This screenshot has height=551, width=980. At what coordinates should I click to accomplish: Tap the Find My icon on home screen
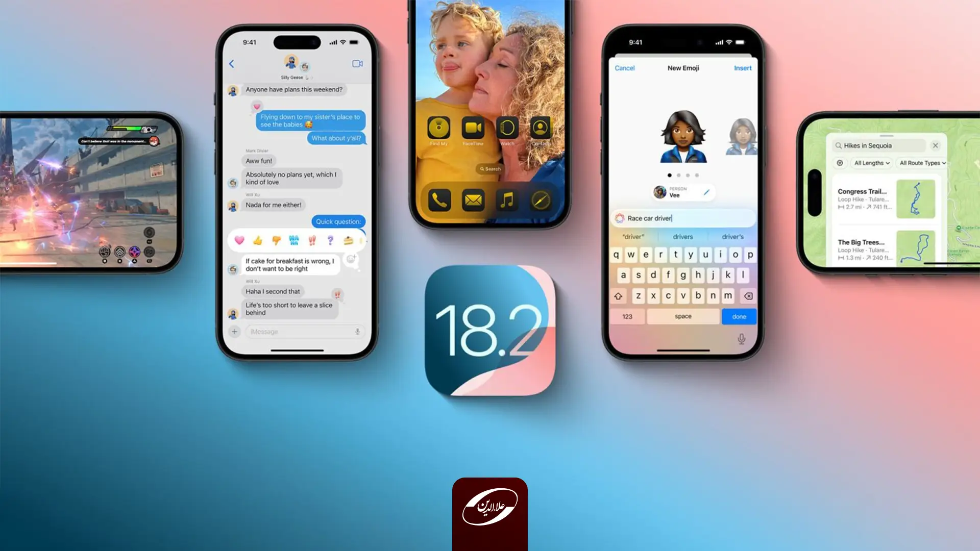tap(439, 128)
